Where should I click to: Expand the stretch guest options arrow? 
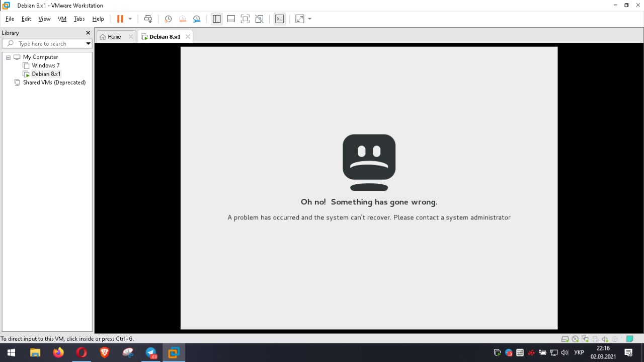[310, 19]
